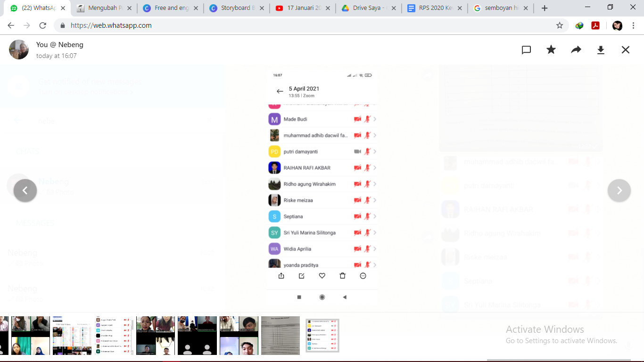Image resolution: width=644 pixels, height=362 pixels.
Task: Click the enlarged phone screenshot in the viewer
Action: [x=322, y=189]
